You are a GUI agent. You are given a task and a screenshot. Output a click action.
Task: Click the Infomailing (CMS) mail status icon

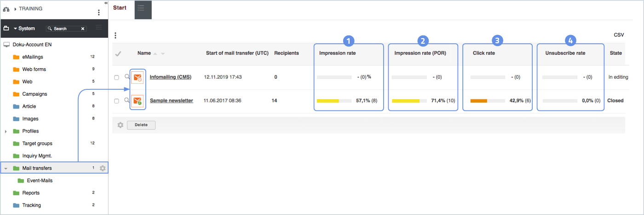tap(137, 77)
